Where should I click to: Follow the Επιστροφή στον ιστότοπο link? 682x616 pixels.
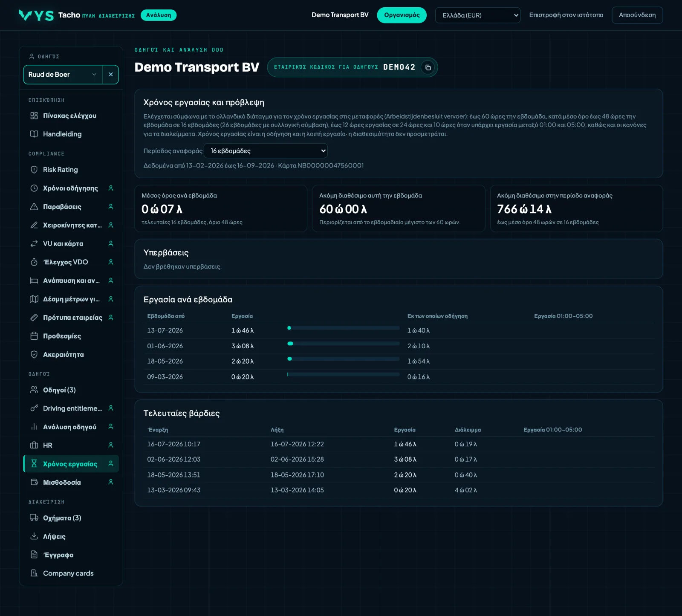[x=566, y=15]
